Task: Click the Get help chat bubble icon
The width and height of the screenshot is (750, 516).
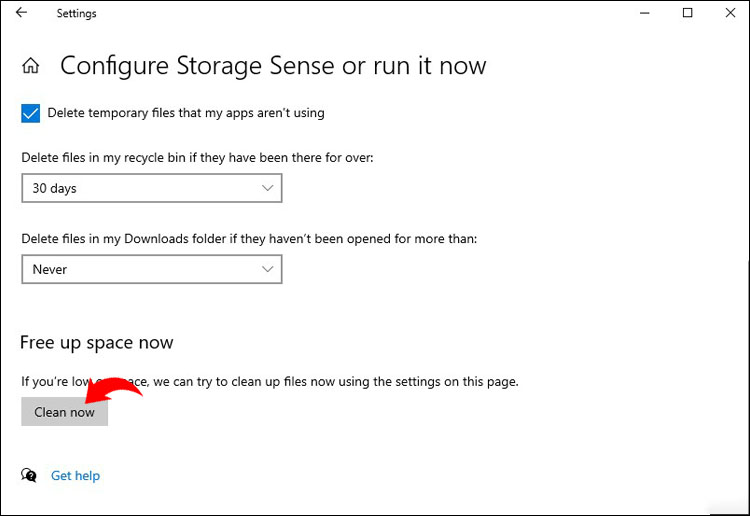Action: (30, 476)
